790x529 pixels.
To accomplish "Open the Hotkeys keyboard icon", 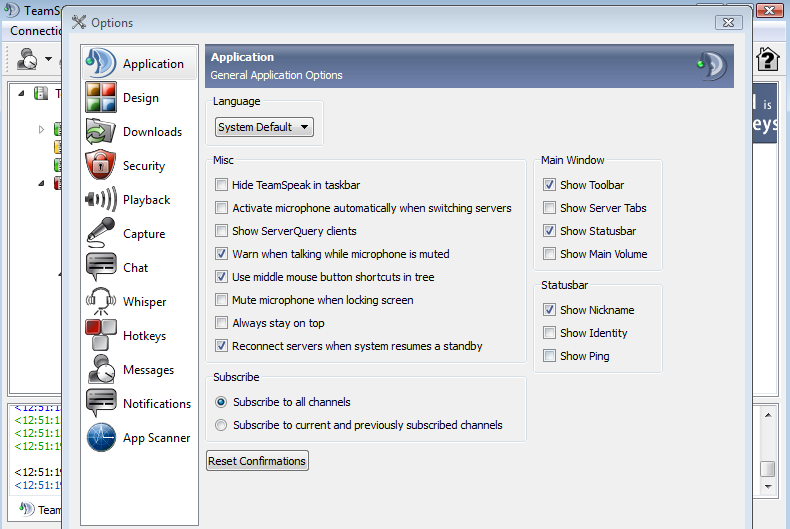I will [101, 336].
